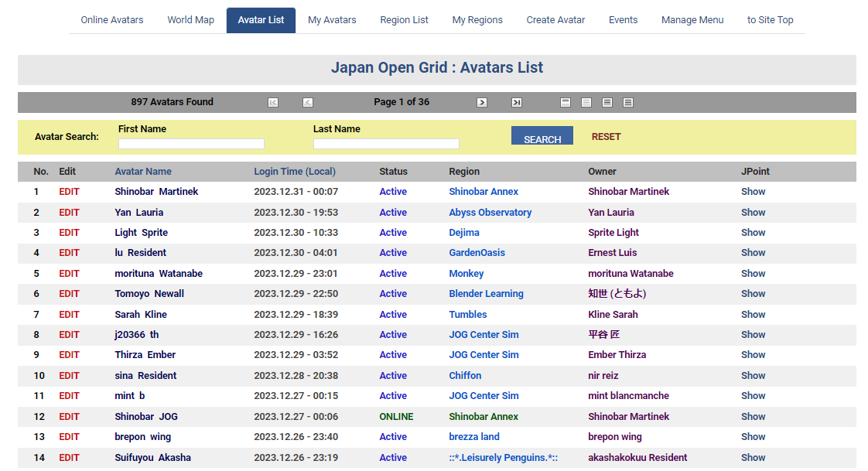Image resolution: width=868 pixels, height=471 pixels.
Task: Go to the first page using pagination icon
Action: 273,102
